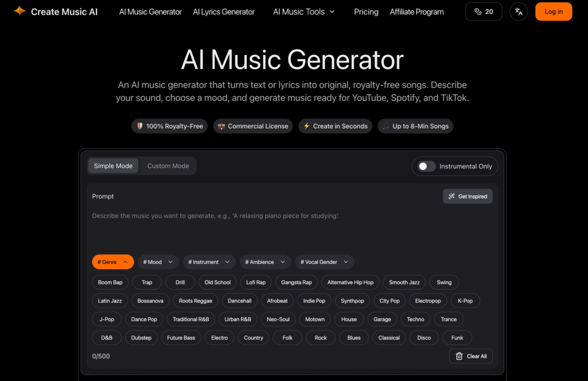Click the magic wand Get Inspired icon
The width and height of the screenshot is (588, 381).
tap(451, 196)
